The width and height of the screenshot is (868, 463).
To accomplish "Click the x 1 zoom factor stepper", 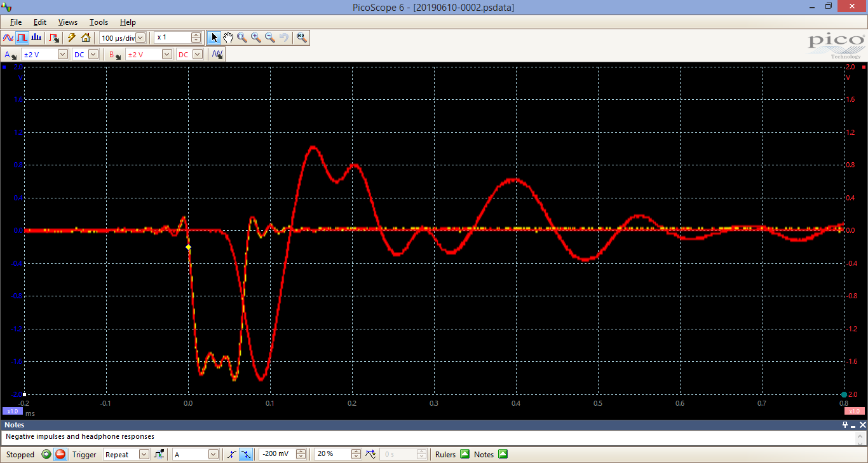I will pos(196,38).
